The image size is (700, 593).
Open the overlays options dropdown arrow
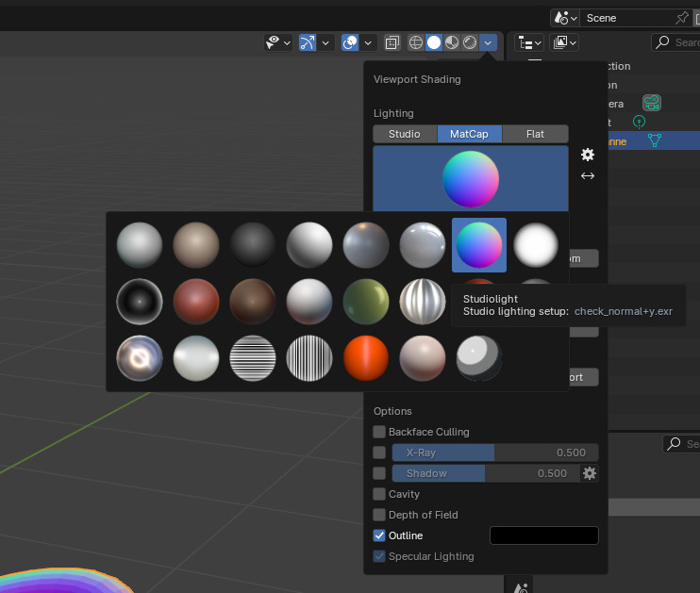pos(369,42)
